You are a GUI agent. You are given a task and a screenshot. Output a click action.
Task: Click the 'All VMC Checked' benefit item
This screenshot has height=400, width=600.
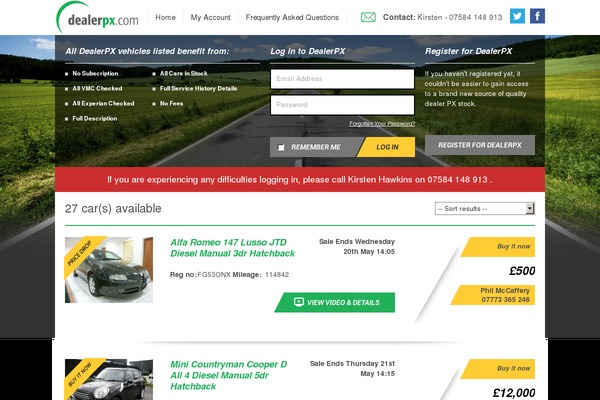click(x=97, y=88)
